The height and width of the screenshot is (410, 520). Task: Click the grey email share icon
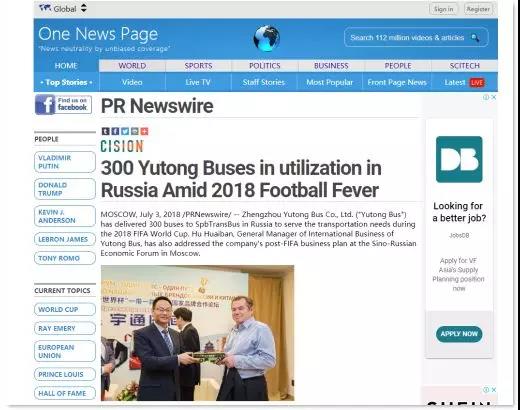pos(135,131)
